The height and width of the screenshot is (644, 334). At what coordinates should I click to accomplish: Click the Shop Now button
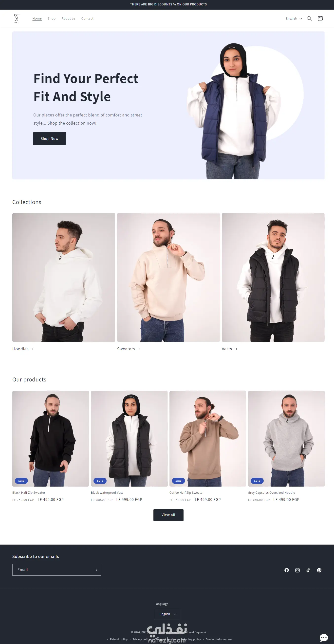point(50,138)
